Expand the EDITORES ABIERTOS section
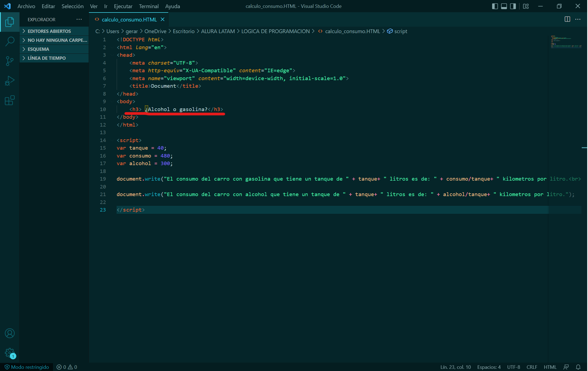 click(x=54, y=31)
